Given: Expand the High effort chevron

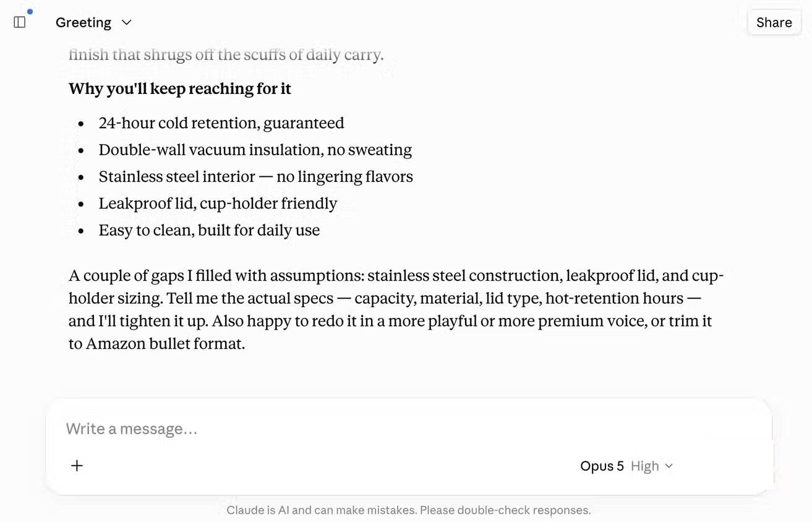Looking at the screenshot, I should (669, 466).
